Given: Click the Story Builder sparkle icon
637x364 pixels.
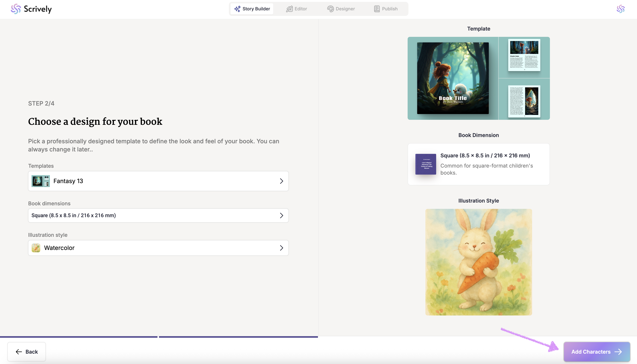Looking at the screenshot, I should click(237, 9).
